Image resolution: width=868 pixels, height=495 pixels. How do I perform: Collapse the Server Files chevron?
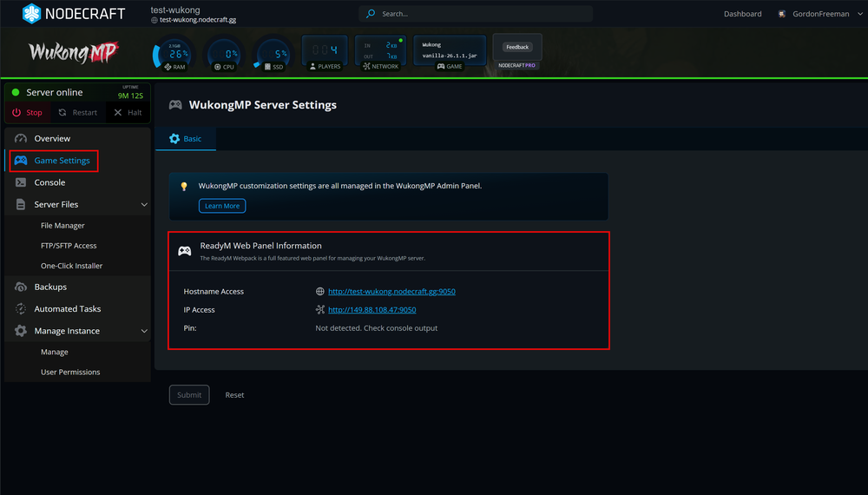(x=144, y=204)
